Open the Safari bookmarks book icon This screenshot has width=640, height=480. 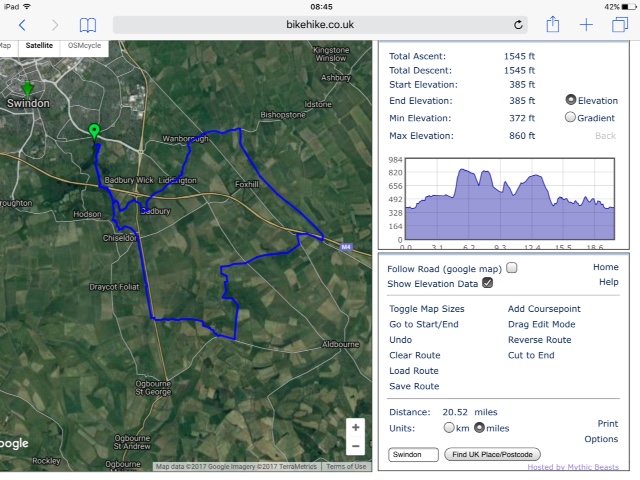[x=88, y=25]
